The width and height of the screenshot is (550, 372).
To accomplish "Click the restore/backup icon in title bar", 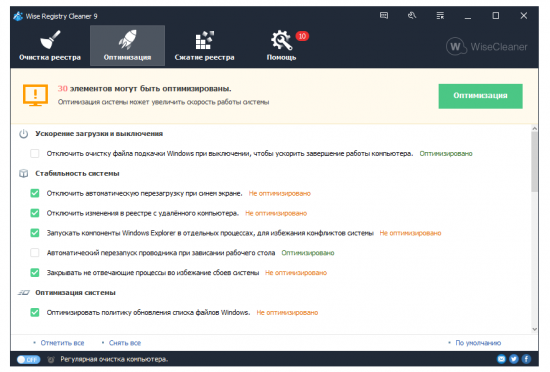I will [412, 15].
